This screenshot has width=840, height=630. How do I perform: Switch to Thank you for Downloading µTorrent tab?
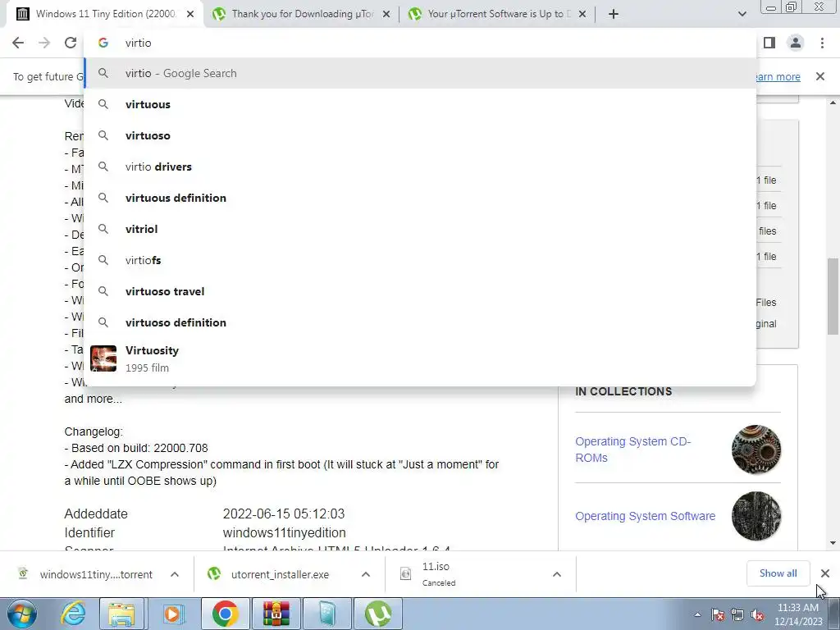pos(302,14)
